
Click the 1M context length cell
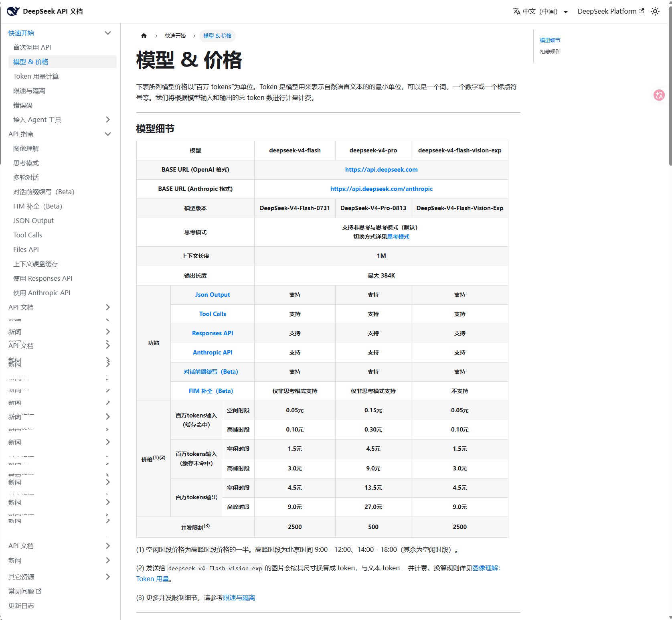click(381, 256)
